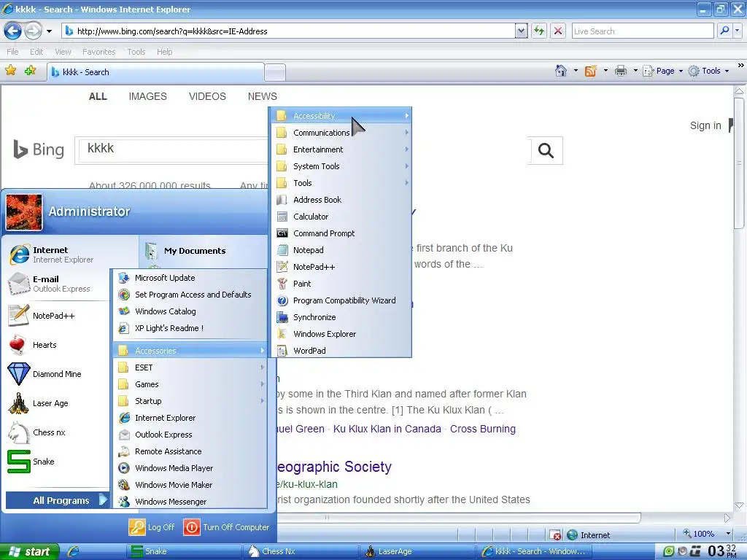This screenshot has height=560, width=747.
Task: Open the IE Tools toolbar dropdown
Action: (x=709, y=71)
